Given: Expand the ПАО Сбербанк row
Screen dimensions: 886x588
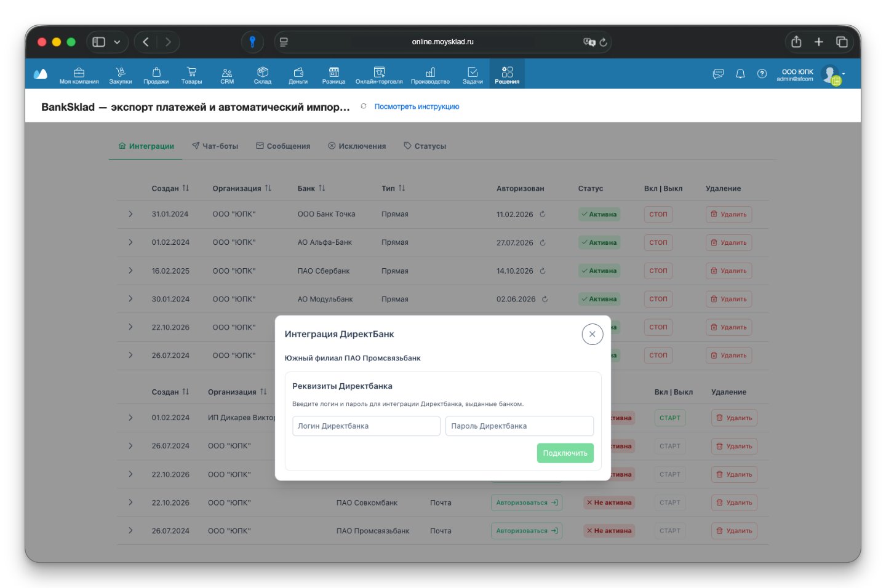Looking at the screenshot, I should [x=130, y=271].
